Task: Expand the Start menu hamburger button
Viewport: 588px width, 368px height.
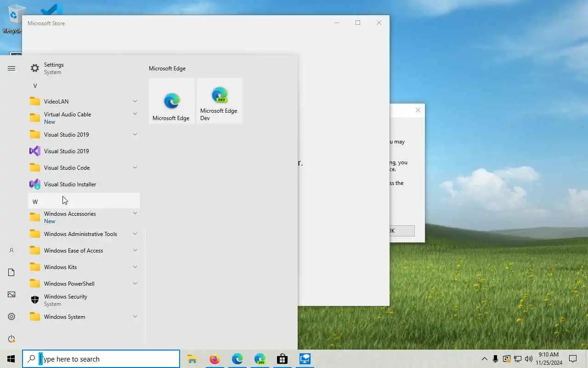Action: click(11, 68)
